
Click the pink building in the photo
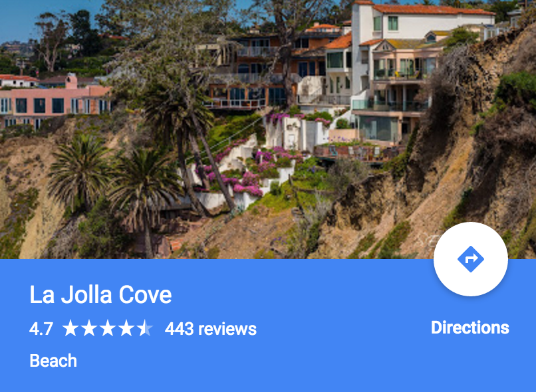pyautogui.click(x=55, y=101)
